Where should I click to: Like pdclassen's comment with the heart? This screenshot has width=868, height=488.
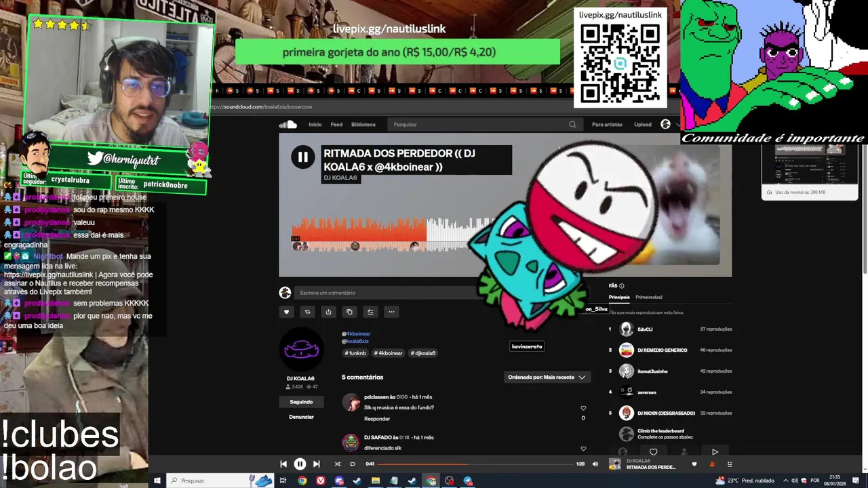[583, 408]
